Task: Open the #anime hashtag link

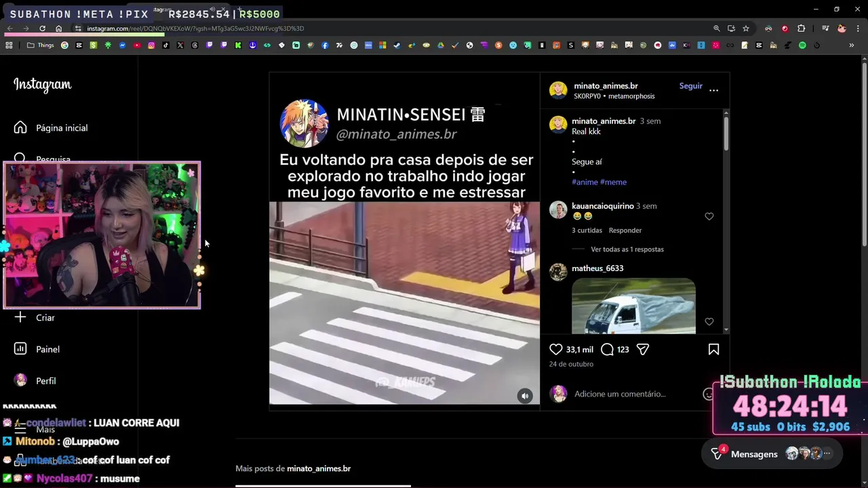Action: [585, 182]
